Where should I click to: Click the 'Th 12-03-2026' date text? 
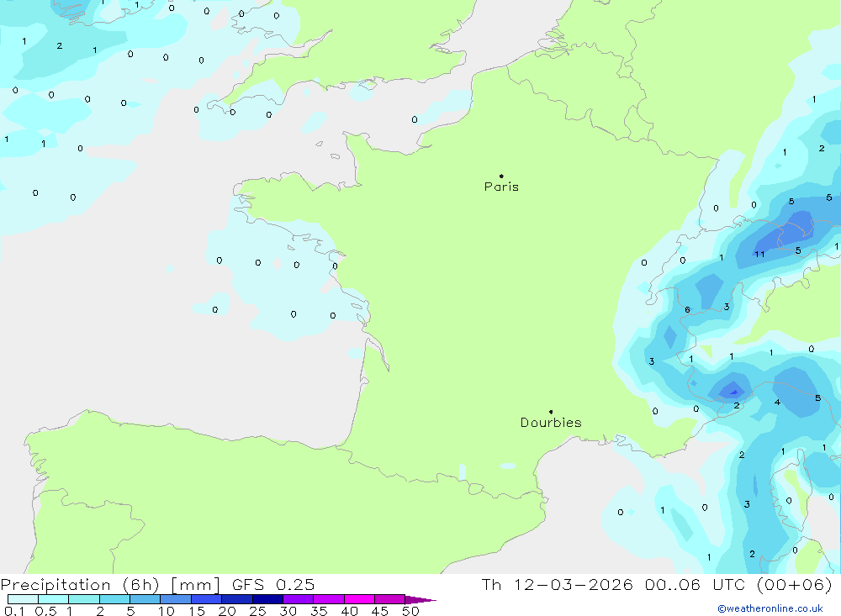pos(557,584)
